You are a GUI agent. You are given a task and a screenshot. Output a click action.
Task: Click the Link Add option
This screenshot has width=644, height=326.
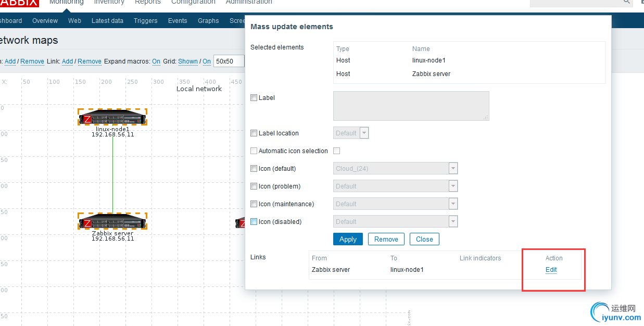pyautogui.click(x=67, y=61)
